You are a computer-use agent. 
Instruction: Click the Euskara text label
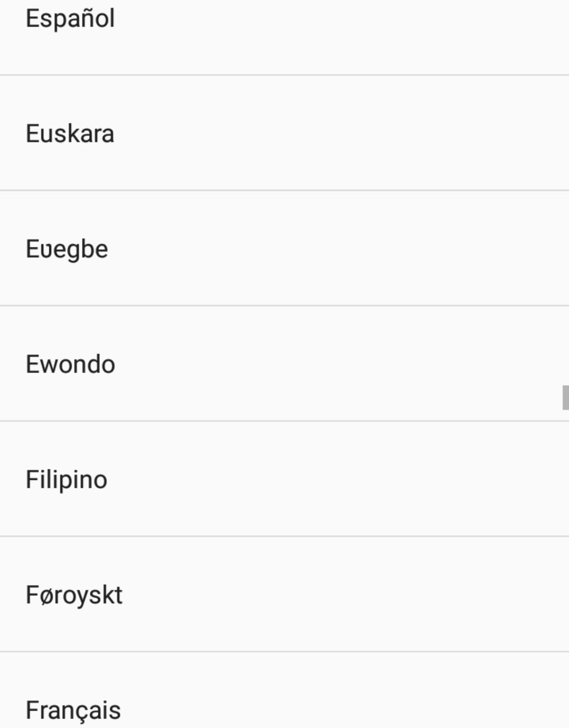pos(70,133)
